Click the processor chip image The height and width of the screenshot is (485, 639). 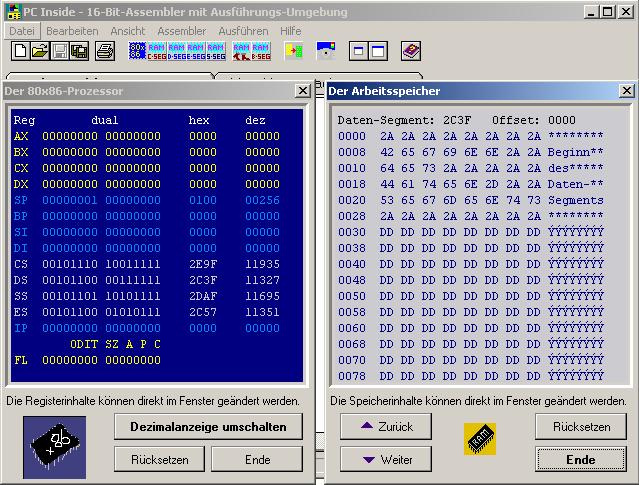[x=54, y=446]
